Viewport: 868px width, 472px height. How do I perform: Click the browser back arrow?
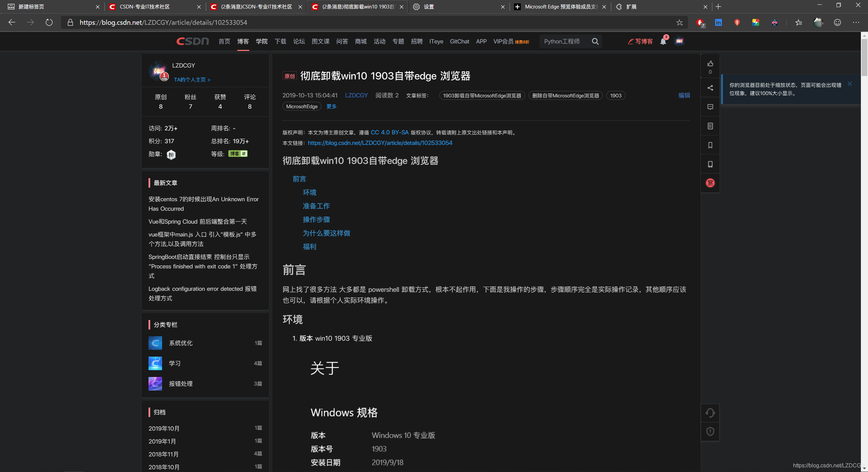click(x=12, y=22)
